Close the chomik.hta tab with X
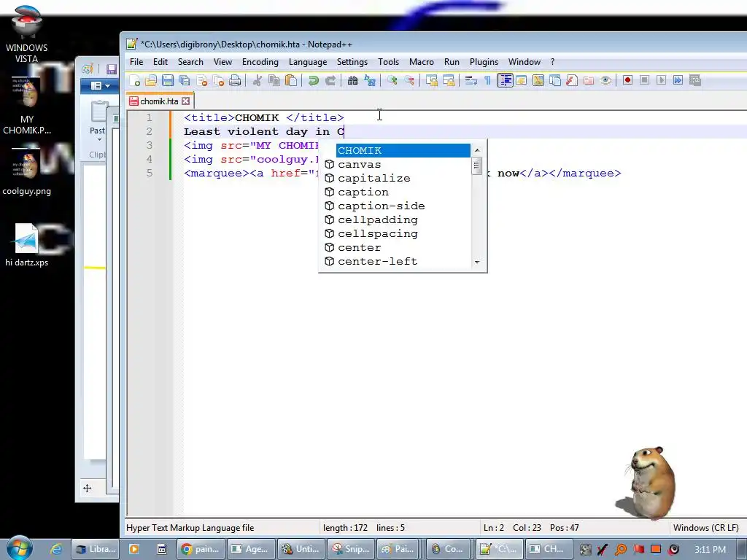The width and height of the screenshot is (747, 560). (x=186, y=101)
